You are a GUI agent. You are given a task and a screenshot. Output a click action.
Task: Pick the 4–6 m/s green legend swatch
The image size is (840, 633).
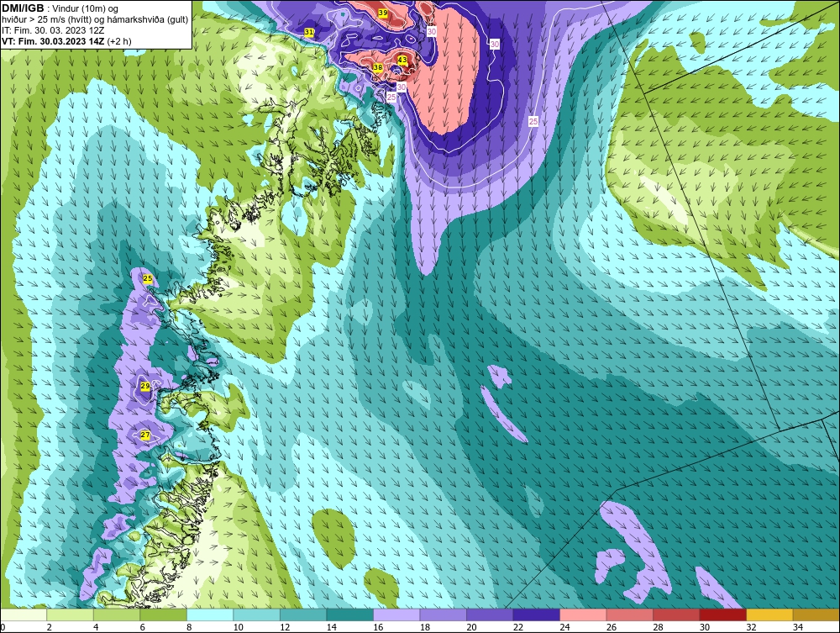(x=117, y=615)
